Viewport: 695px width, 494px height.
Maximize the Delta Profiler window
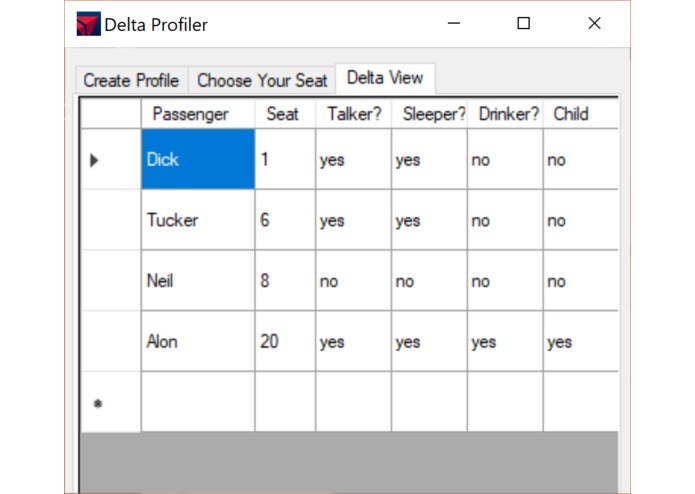523,23
